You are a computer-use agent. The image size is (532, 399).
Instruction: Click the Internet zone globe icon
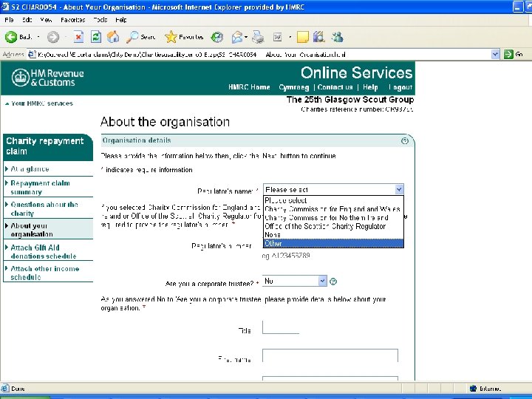474,389
